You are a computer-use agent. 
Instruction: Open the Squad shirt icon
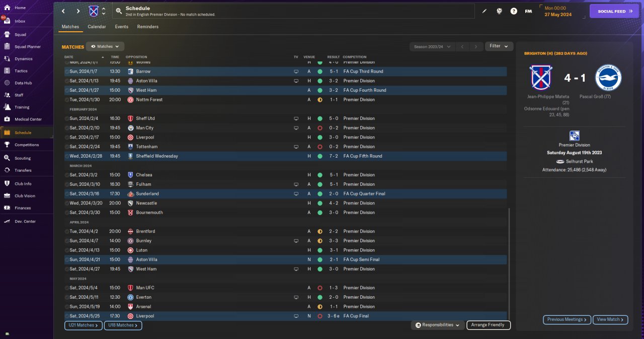(7, 35)
